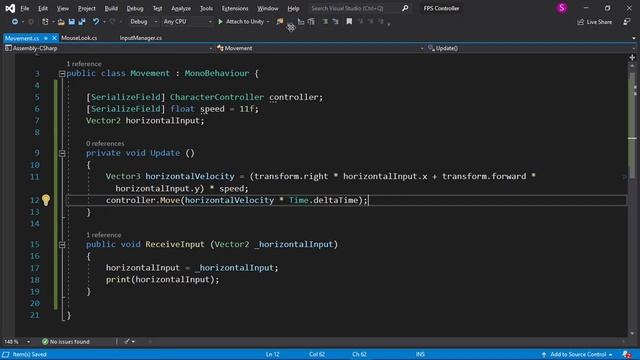Click the Save All icon
The height and width of the screenshot is (360, 640).
coord(82,22)
